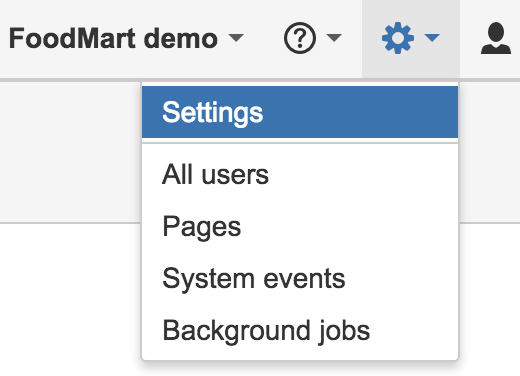Screen dimensions: 520x376
Task: Click the white page area below the gray panel
Action: pyautogui.click(x=70, y=299)
